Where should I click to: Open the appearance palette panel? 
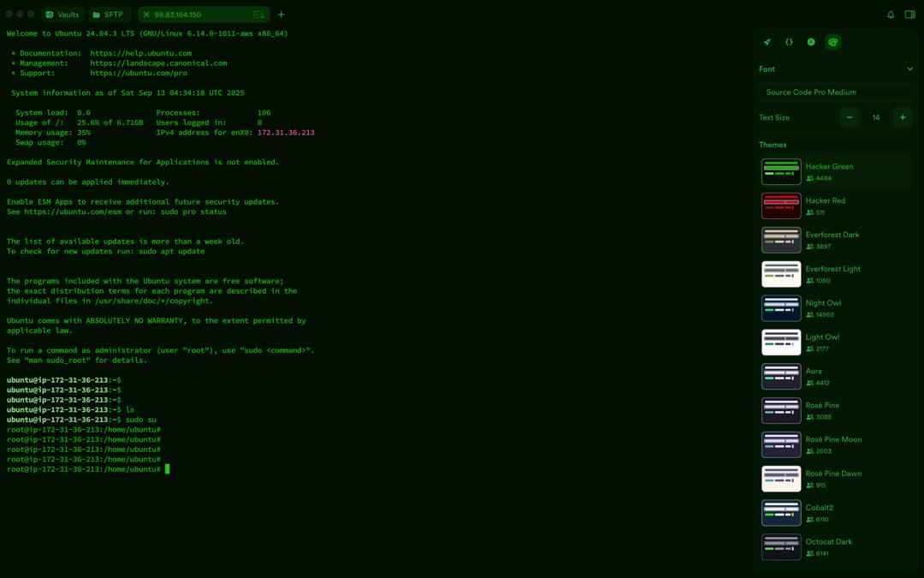point(832,42)
